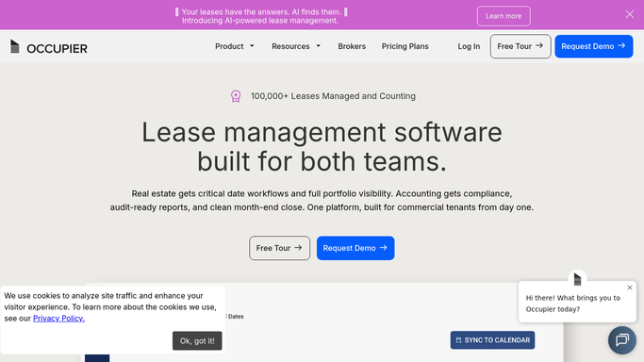Click Request Demo button in the navigation bar
644x362 pixels.
[594, 46]
